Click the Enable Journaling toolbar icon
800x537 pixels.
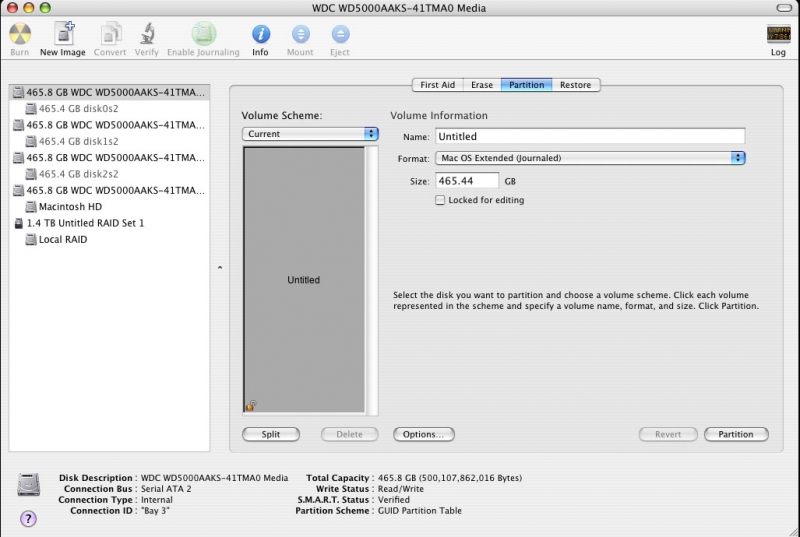203,34
